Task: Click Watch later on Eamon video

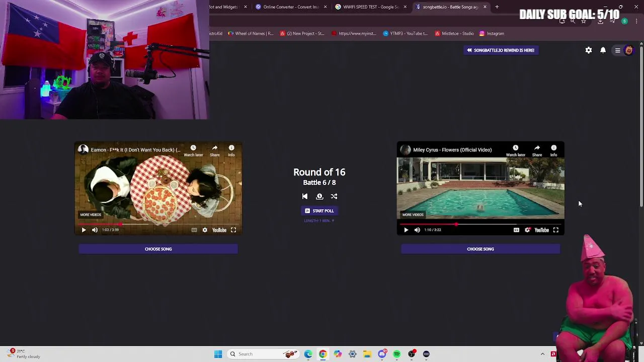Action: (x=193, y=150)
